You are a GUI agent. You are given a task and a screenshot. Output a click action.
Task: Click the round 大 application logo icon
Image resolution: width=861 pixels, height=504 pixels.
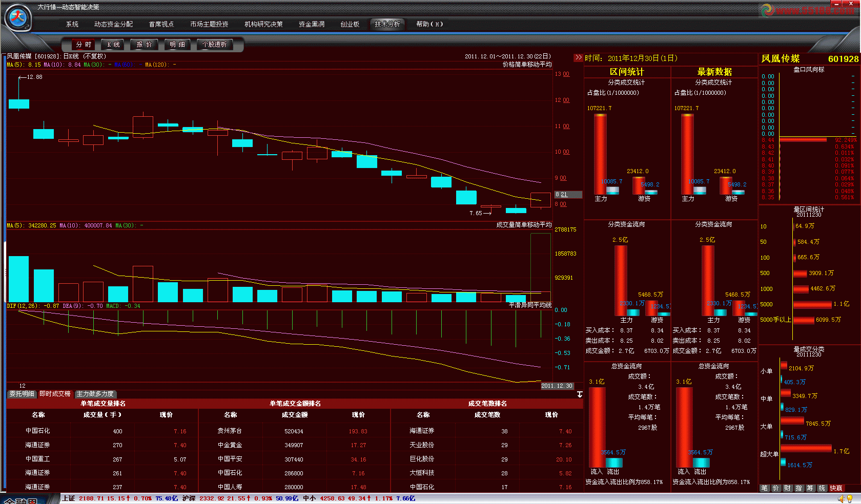tap(18, 18)
